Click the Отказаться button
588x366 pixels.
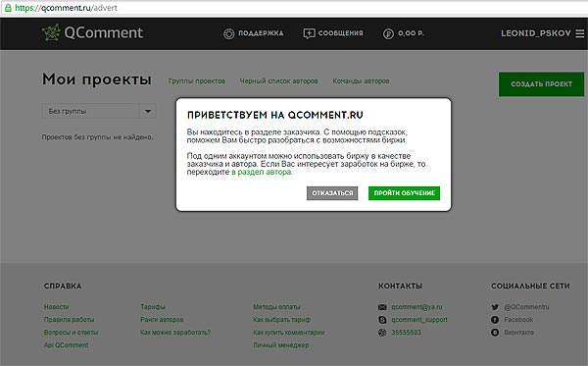click(332, 193)
